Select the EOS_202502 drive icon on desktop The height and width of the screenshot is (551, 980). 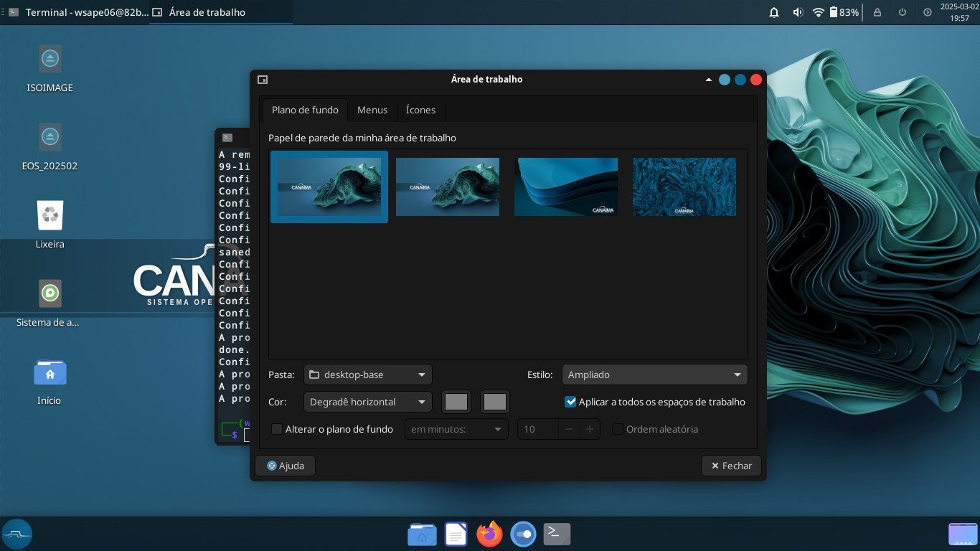pos(50,136)
